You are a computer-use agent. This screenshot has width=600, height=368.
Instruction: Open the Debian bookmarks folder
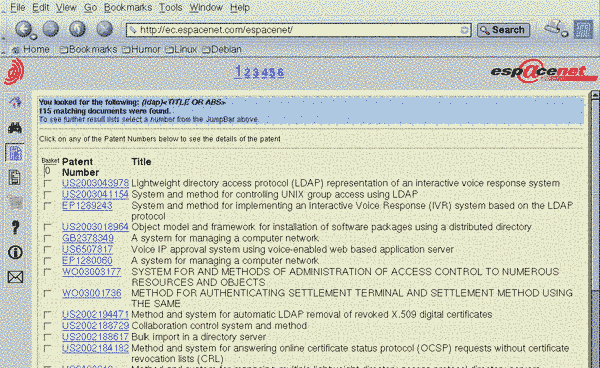(x=222, y=49)
